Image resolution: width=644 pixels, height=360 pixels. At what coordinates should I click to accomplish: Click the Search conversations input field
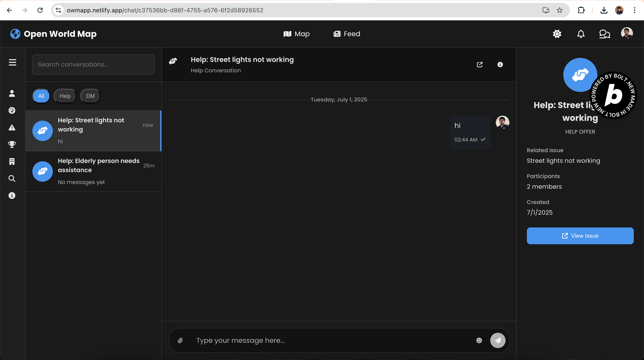pos(93,64)
